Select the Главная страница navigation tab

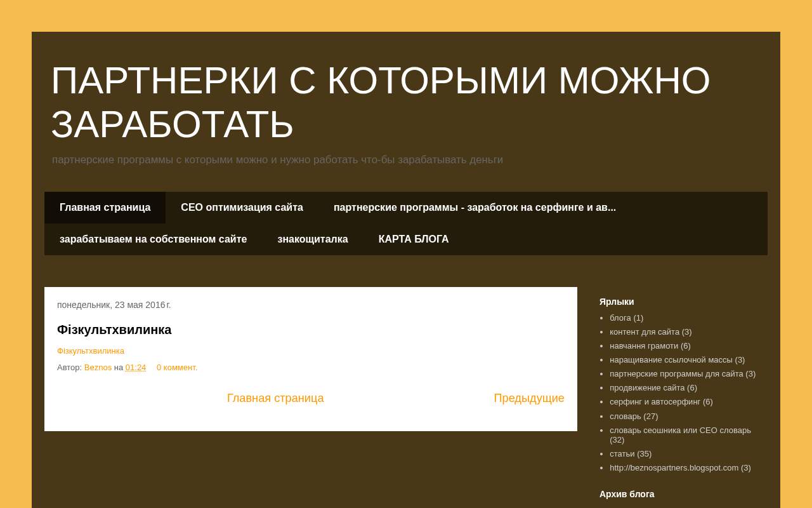105,208
